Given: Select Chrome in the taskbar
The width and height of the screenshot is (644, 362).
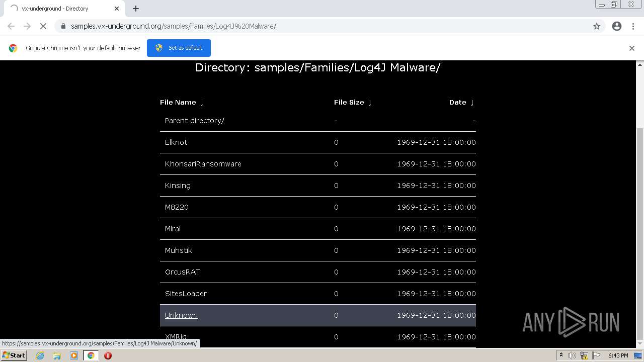Looking at the screenshot, I should pyautogui.click(x=91, y=355).
